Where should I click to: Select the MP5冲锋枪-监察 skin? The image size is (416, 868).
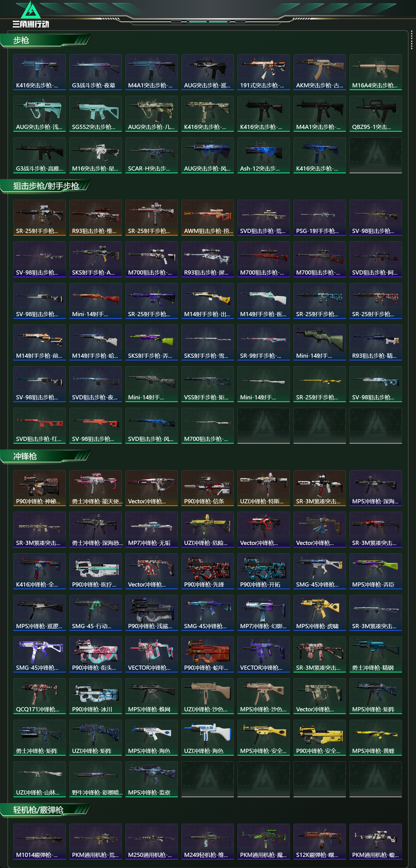coord(152,779)
